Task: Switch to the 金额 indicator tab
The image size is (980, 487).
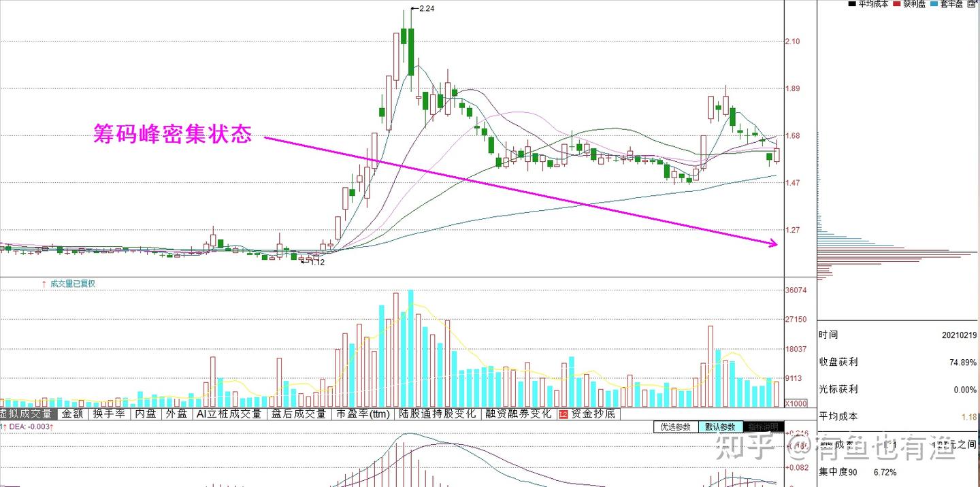Action: [x=73, y=413]
